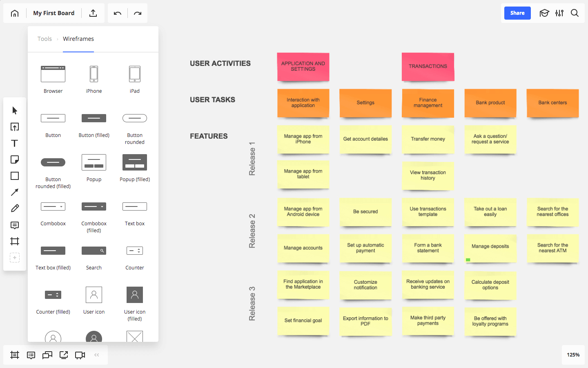Select the Set financial goal note
The width and height of the screenshot is (588, 368).
point(303,321)
